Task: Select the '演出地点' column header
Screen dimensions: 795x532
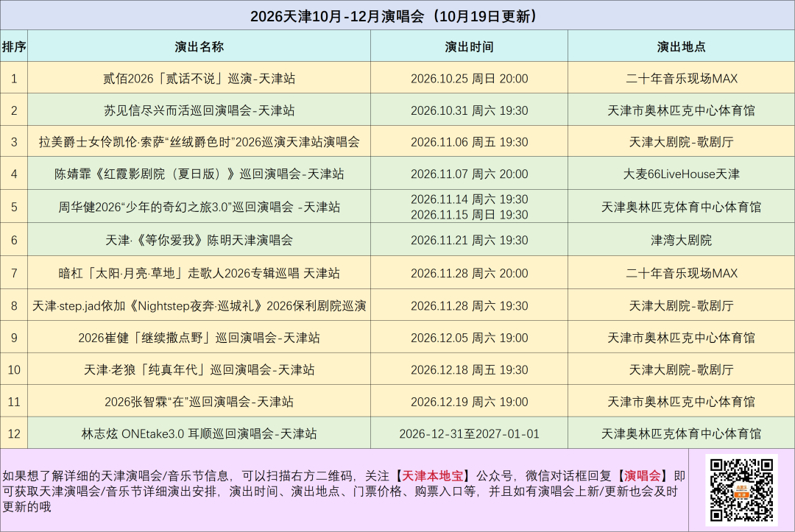Action: [x=681, y=46]
